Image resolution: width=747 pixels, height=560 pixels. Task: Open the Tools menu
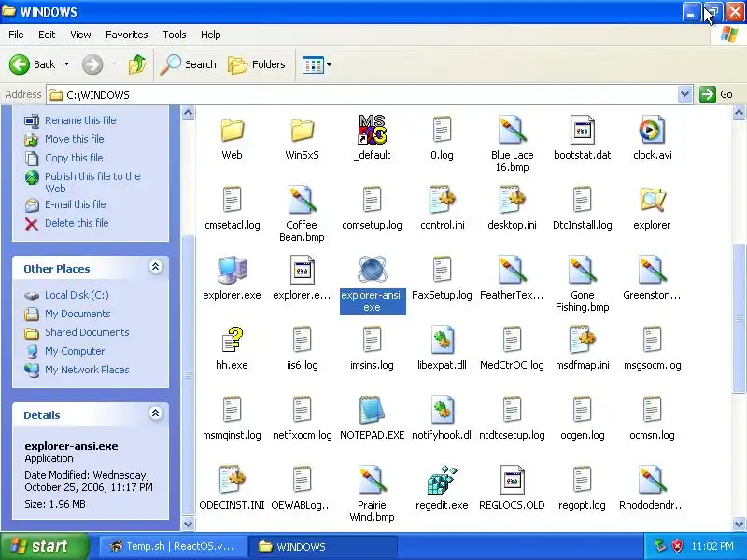point(175,35)
